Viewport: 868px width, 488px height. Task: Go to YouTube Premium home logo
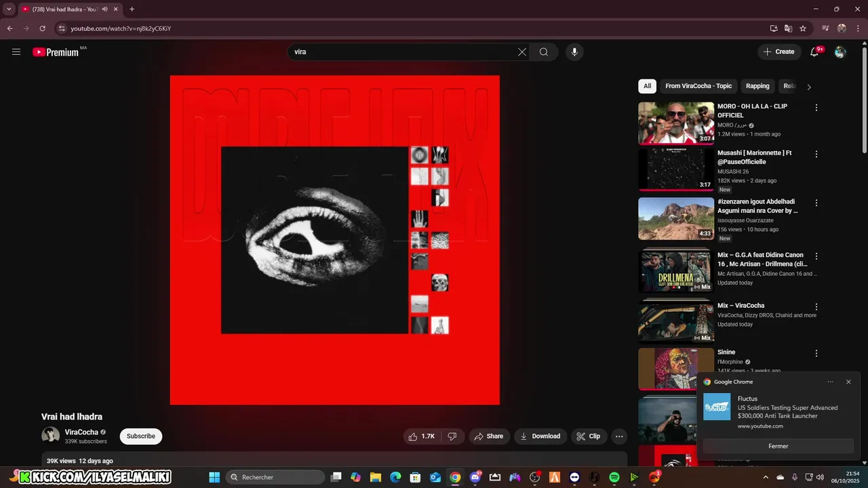pos(56,52)
